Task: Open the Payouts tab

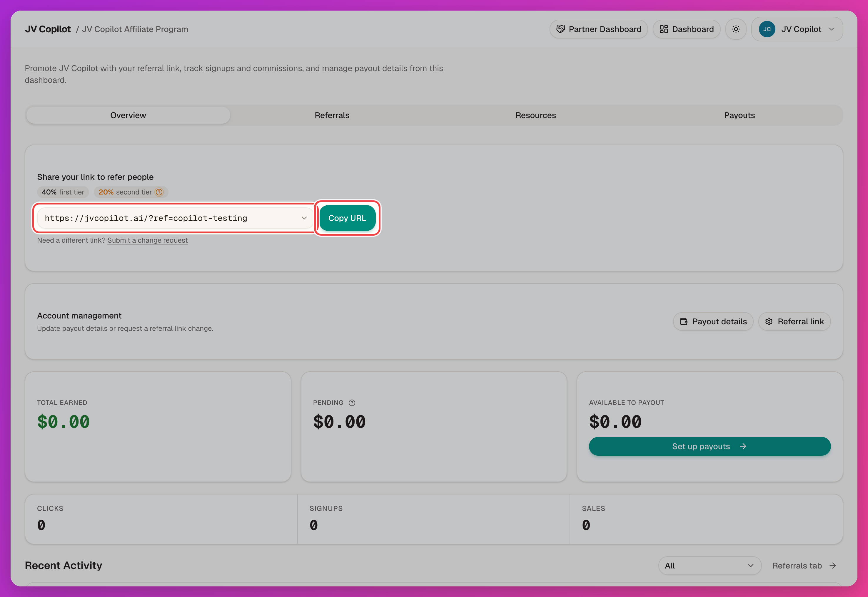Action: pos(739,115)
